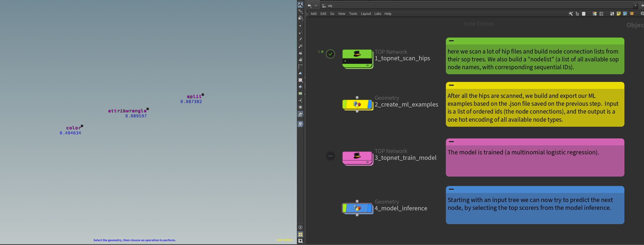Open the color palette grid icon
This screenshot has width=644, height=245.
pos(595,14)
